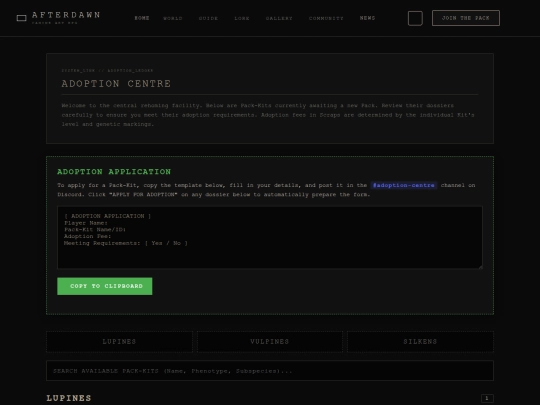Go to the HOME nav item
The image size is (540, 405).
click(x=142, y=18)
